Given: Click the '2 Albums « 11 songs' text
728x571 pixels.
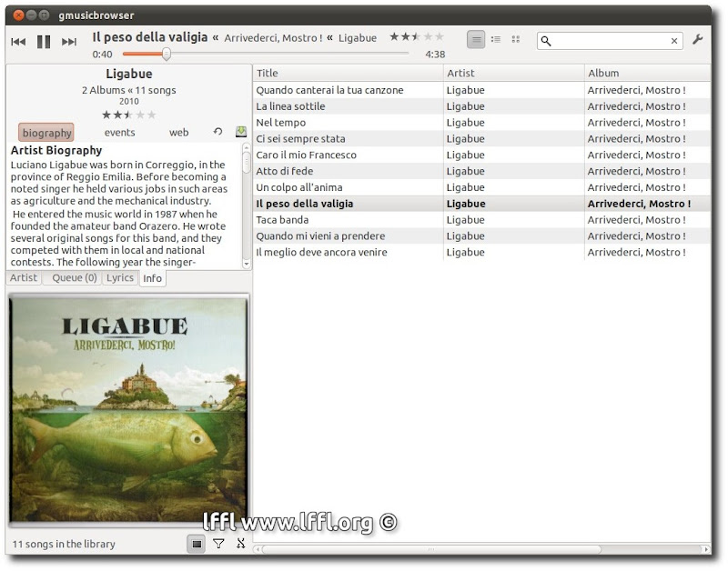Looking at the screenshot, I should click(x=128, y=90).
